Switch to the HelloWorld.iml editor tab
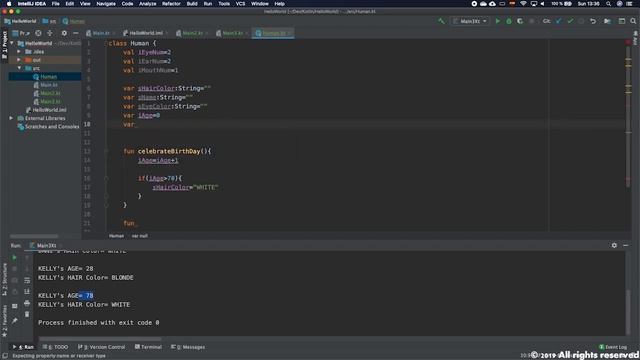The width and height of the screenshot is (640, 360). [145, 33]
